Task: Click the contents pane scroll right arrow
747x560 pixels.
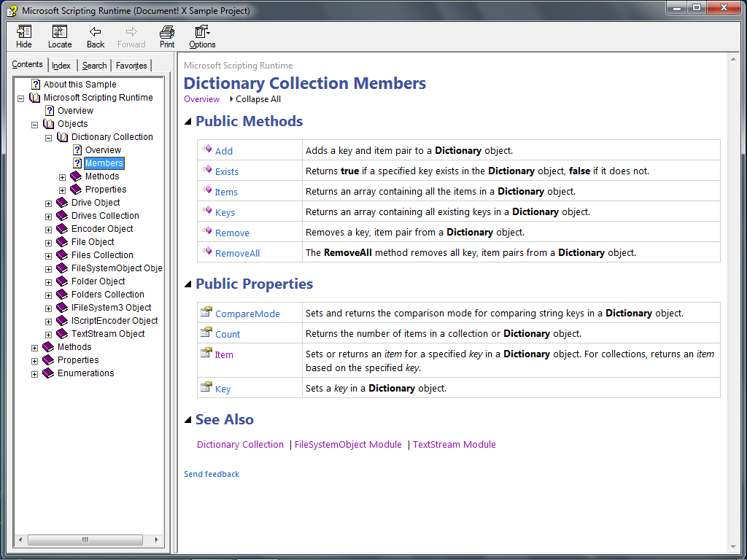Action: [x=156, y=540]
